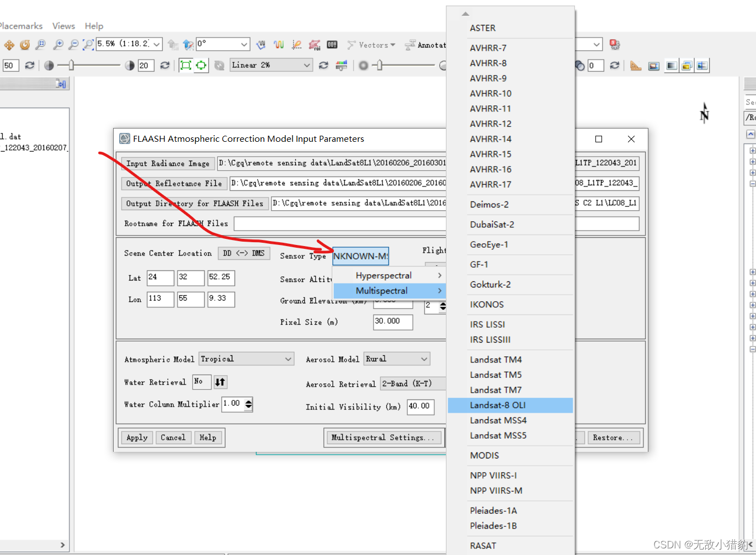
Task: Click the green Stretch on Full Extent icon
Action: tap(201, 65)
